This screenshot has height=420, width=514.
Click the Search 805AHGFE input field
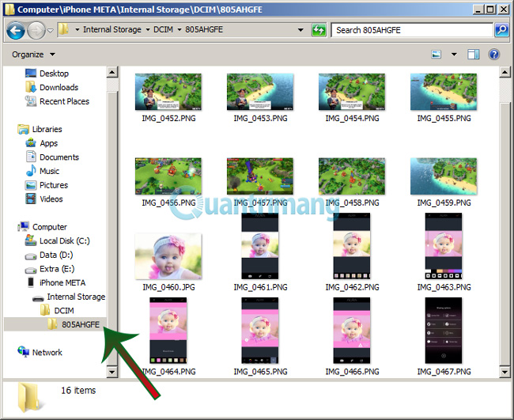point(411,30)
